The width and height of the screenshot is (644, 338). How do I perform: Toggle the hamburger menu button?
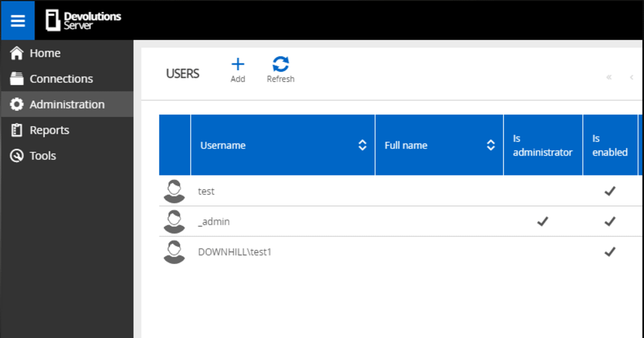[18, 21]
